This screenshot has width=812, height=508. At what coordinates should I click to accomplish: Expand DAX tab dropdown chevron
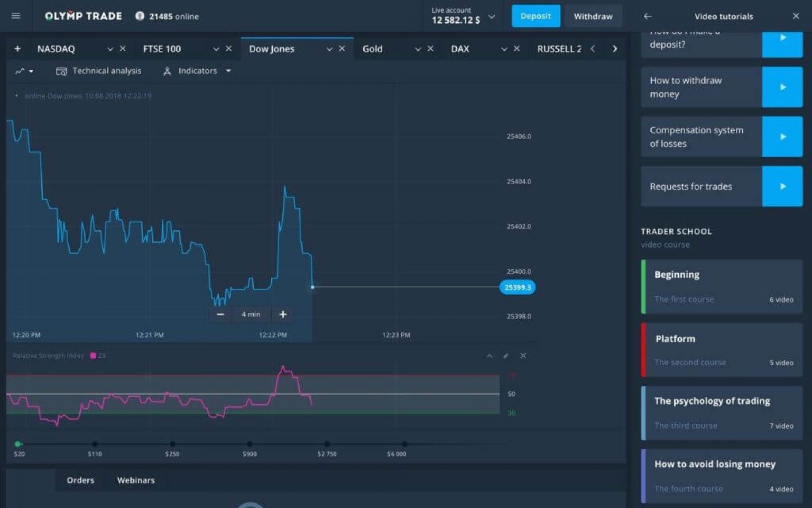[504, 49]
